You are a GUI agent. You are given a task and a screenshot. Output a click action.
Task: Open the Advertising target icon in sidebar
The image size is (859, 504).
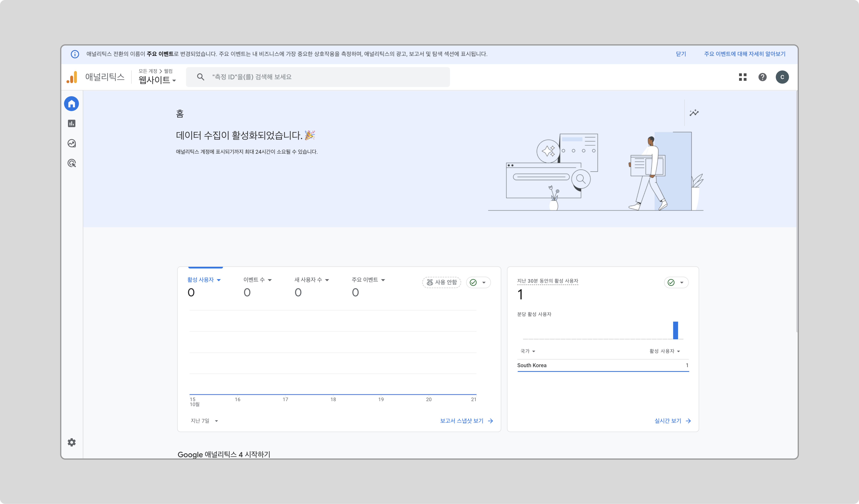coord(72,163)
